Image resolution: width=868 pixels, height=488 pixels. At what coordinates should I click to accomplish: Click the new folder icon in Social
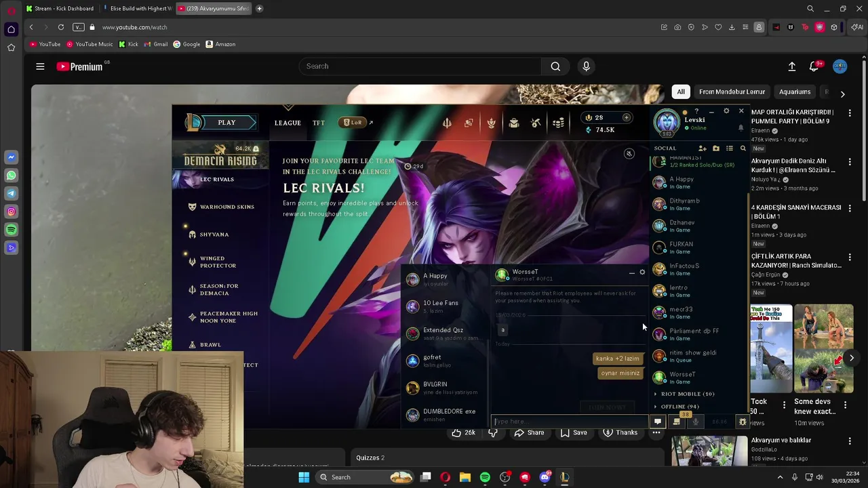716,148
